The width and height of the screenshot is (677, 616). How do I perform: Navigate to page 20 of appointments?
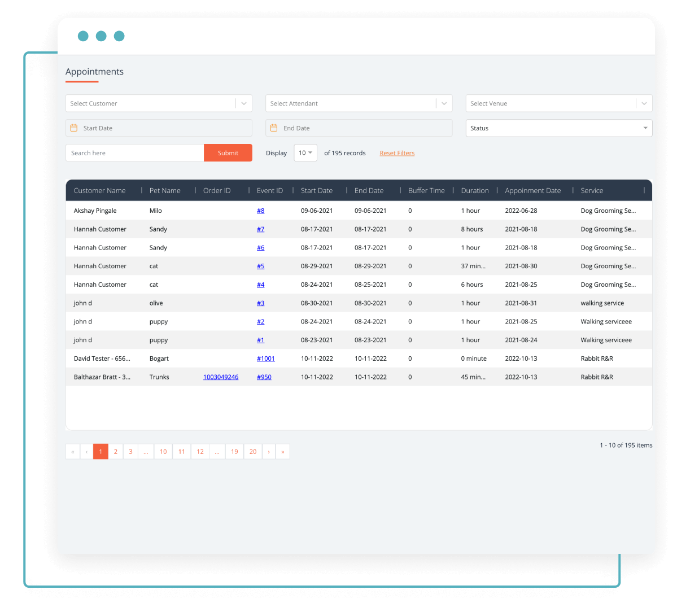(252, 451)
